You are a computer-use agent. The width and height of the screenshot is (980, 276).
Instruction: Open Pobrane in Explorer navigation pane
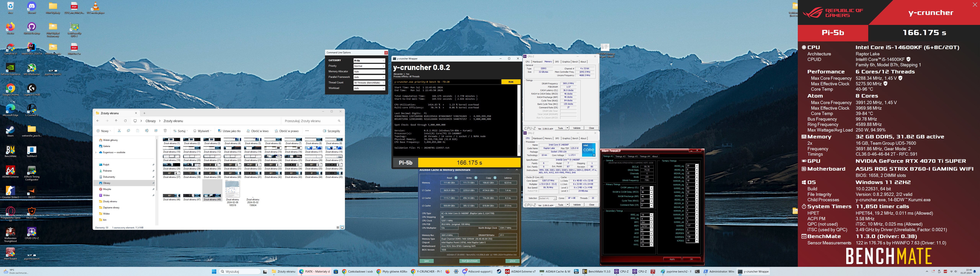[107, 171]
